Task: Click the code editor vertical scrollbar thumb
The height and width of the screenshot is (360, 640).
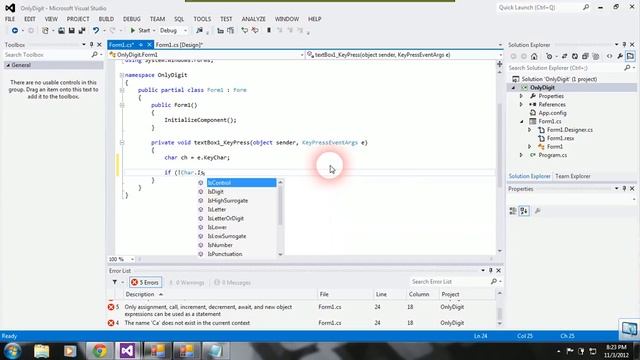Action: (500, 145)
